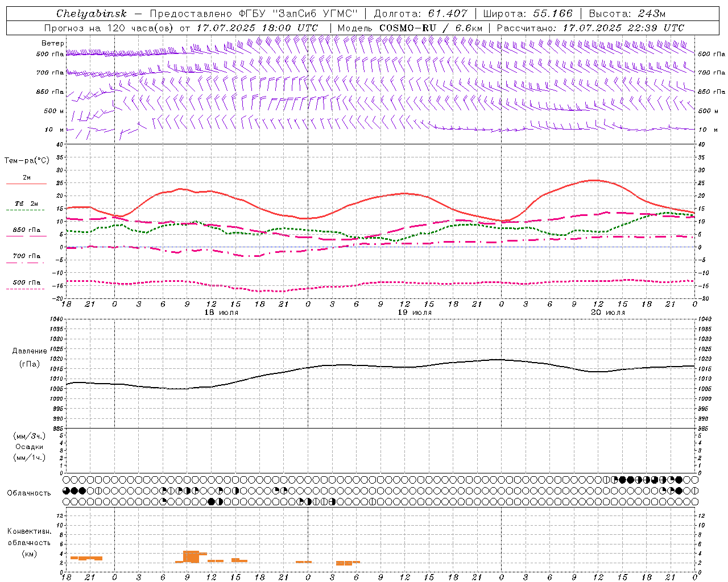Select the 'Широта: 55.166' header field
Screen dimensions: 728x582
tap(527, 14)
